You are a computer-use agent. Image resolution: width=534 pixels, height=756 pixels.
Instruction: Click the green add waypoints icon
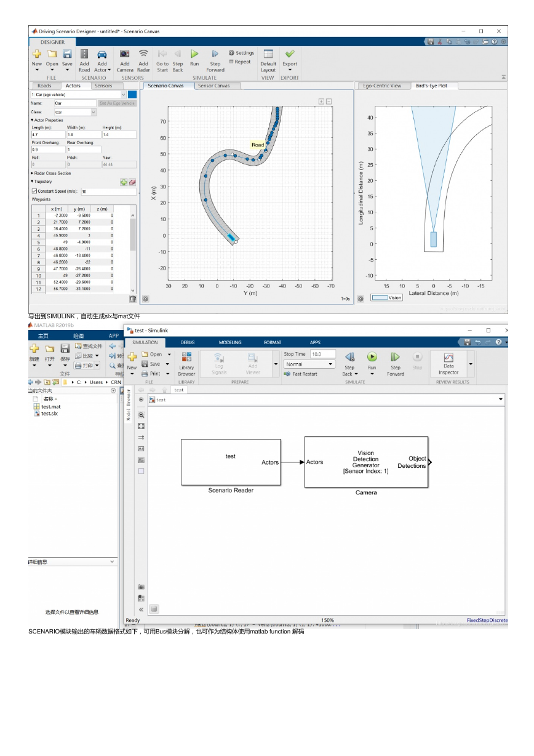(x=123, y=182)
